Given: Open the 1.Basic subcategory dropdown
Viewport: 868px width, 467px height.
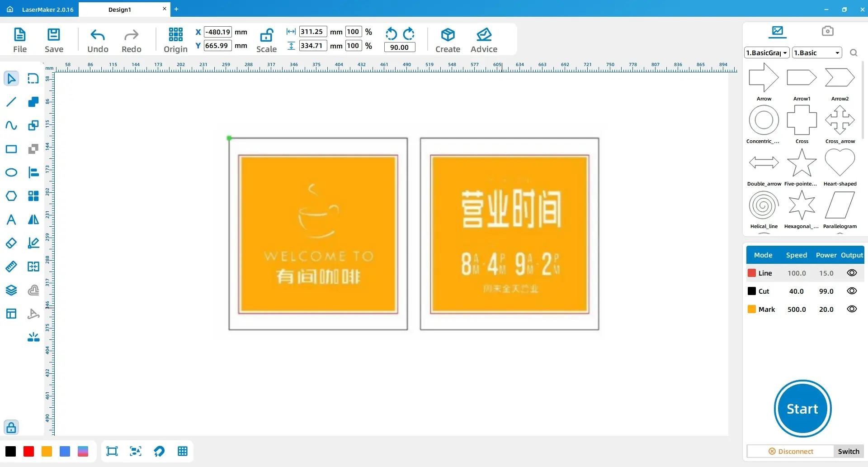Looking at the screenshot, I should pos(817,53).
